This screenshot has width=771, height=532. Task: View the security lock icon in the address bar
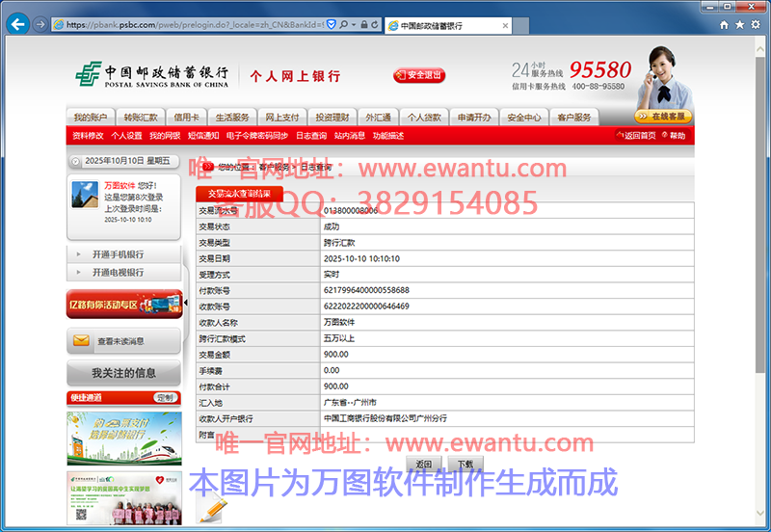coord(364,25)
